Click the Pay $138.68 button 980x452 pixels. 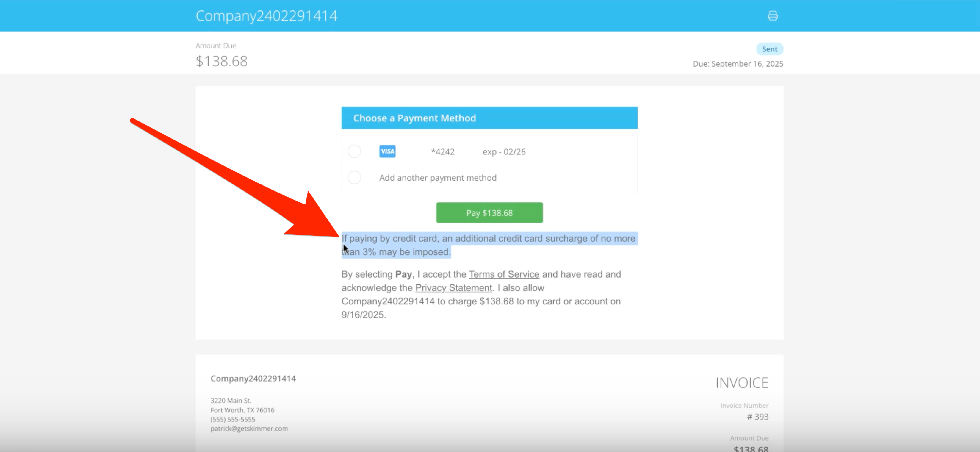click(x=489, y=213)
